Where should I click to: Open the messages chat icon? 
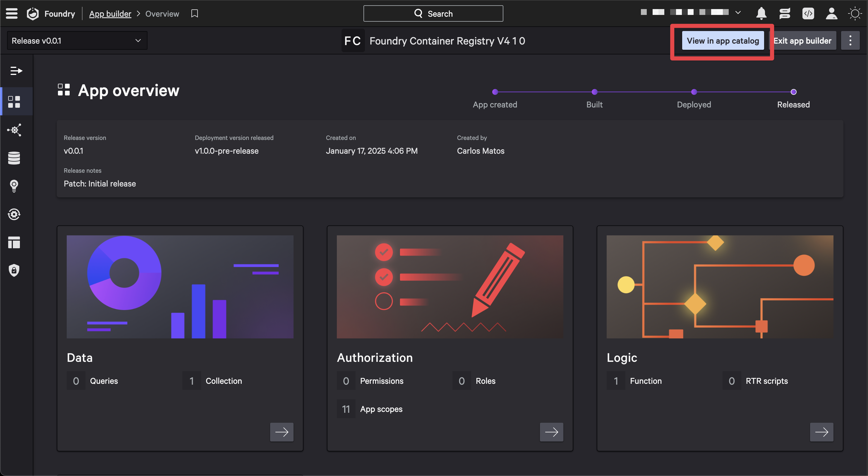tap(785, 13)
